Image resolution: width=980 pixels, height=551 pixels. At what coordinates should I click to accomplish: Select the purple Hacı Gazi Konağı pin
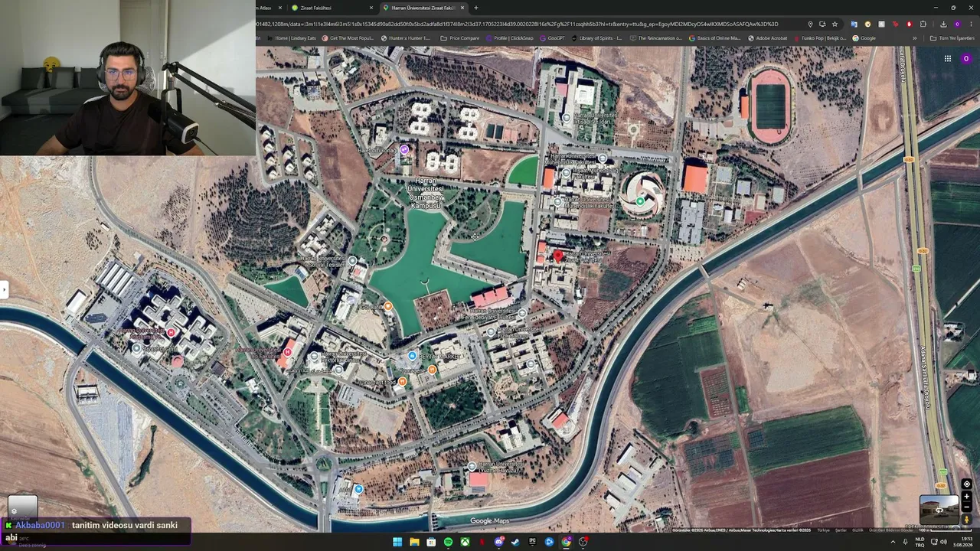coord(404,150)
